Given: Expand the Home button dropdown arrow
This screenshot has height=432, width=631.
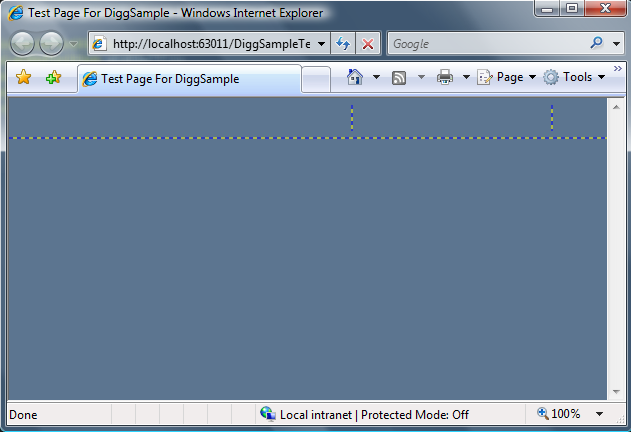Looking at the screenshot, I should 376,76.
